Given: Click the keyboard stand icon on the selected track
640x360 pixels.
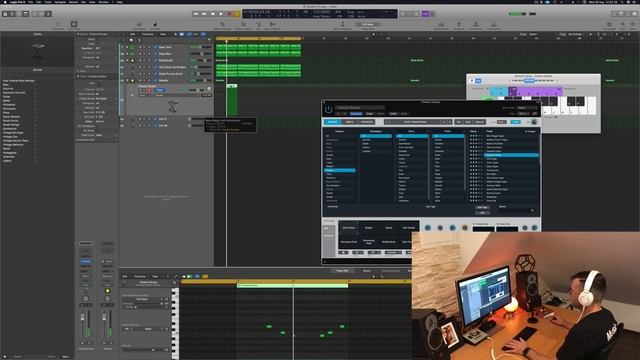Looking at the screenshot, I should 173,107.
